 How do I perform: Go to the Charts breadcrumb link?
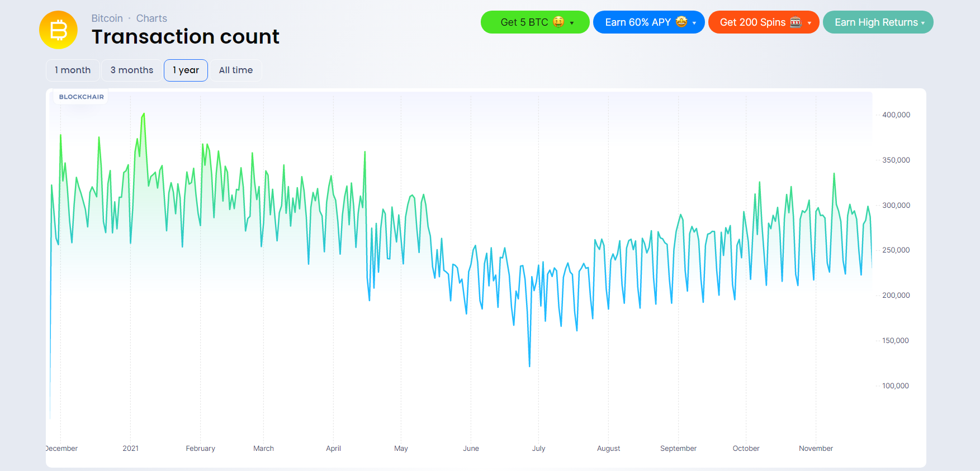pos(152,18)
